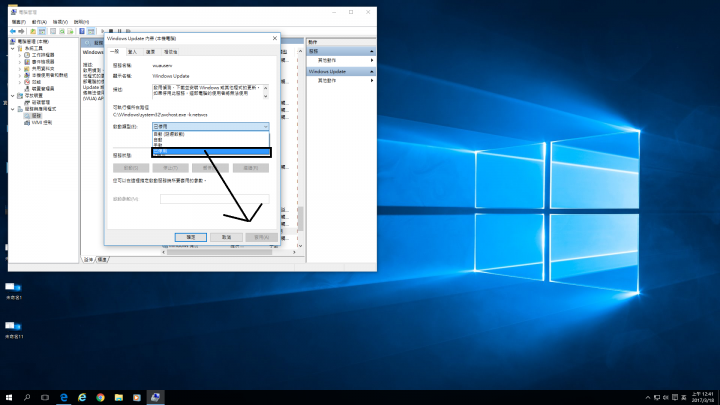
Task: Click the 啟動(S) Start service button
Action: click(x=131, y=168)
